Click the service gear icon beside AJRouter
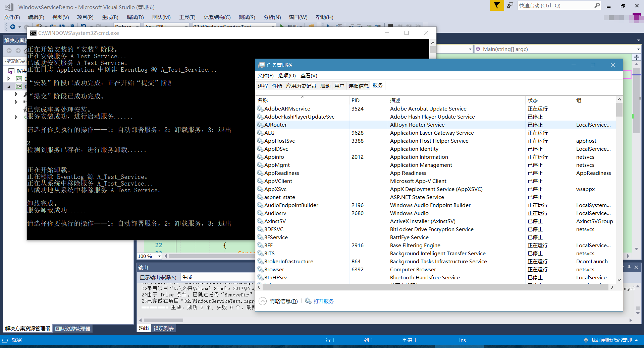 click(x=260, y=125)
